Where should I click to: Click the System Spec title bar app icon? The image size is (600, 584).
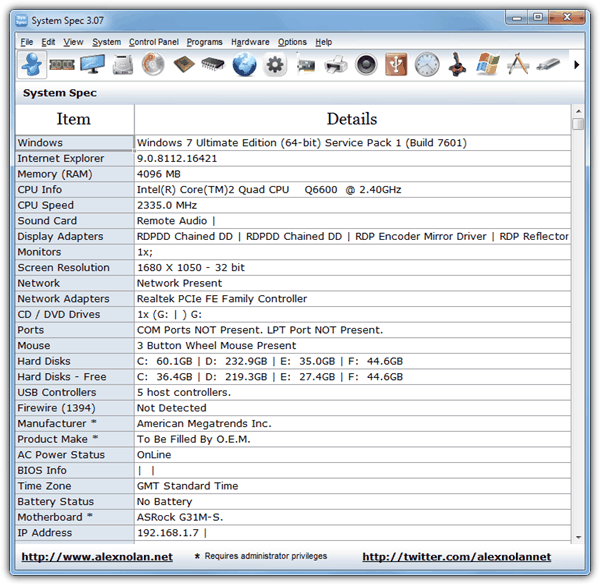21,20
